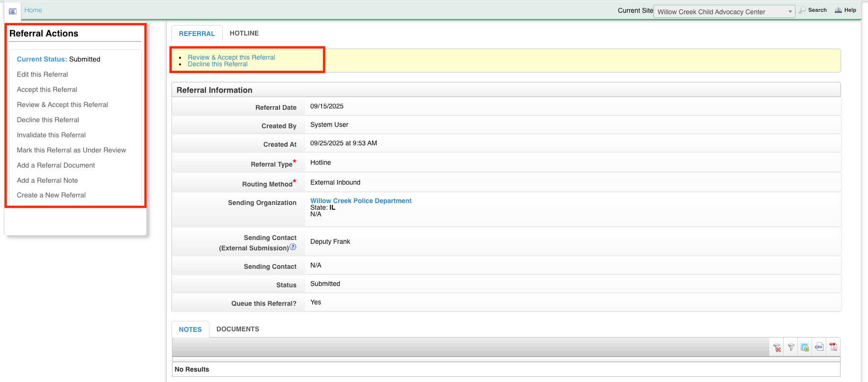
Task: Click the Created By value System User
Action: pos(329,124)
